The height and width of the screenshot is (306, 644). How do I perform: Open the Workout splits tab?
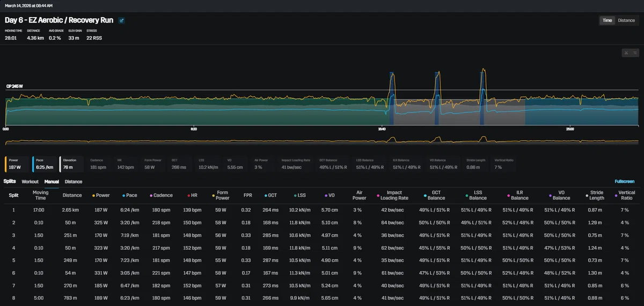30,182
